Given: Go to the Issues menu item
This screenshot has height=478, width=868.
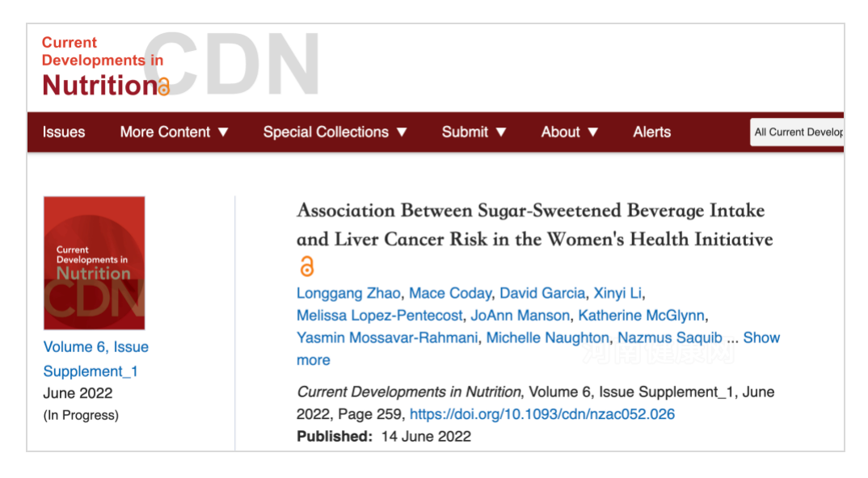Looking at the screenshot, I should [64, 132].
